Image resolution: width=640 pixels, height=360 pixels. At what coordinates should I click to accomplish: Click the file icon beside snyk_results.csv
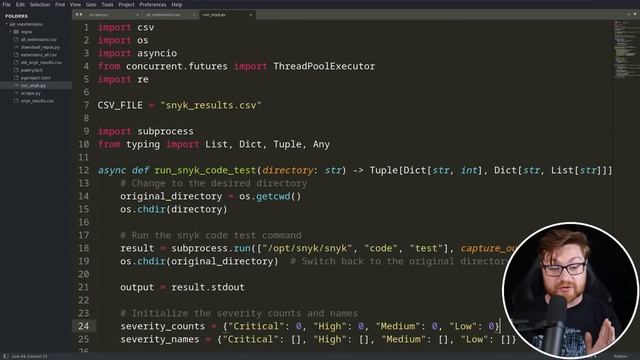(16, 101)
